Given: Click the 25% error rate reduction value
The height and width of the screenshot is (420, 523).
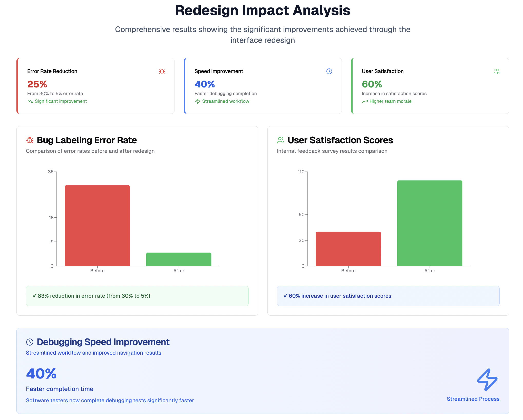Looking at the screenshot, I should [37, 84].
